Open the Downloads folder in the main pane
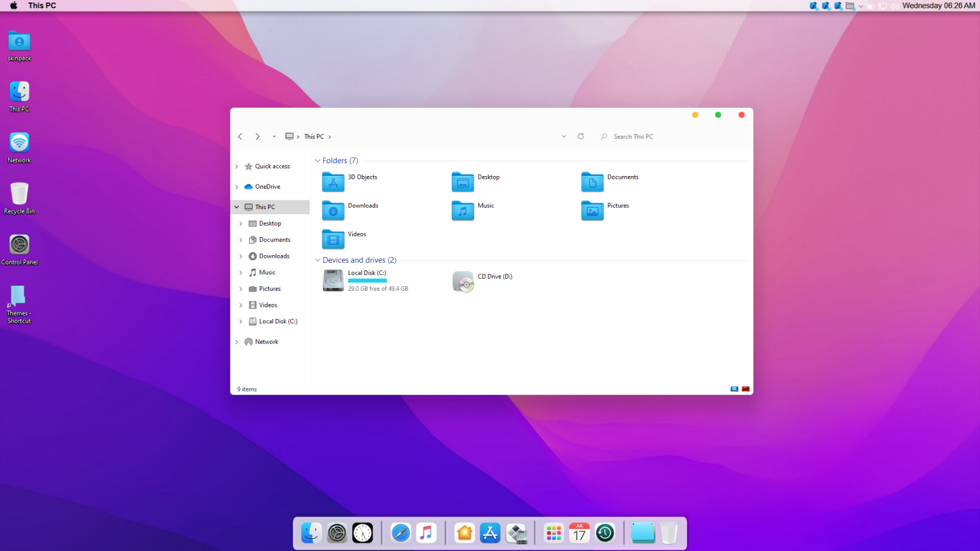This screenshot has width=980, height=551. click(x=348, y=210)
